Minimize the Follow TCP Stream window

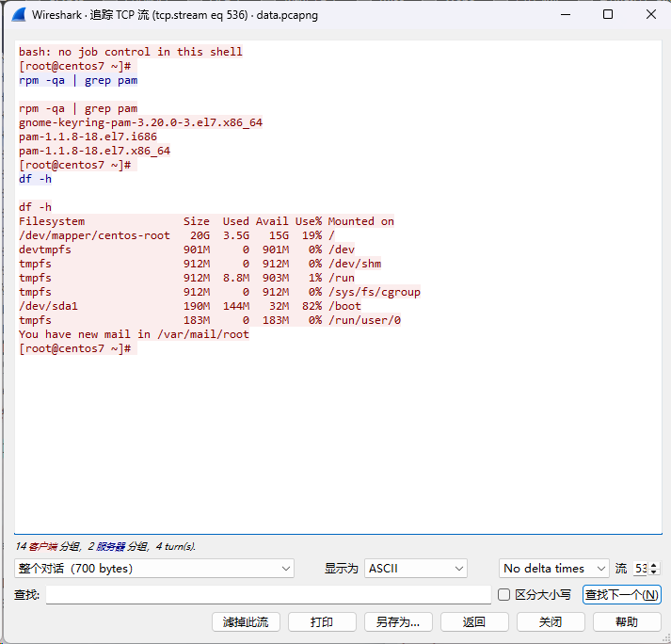tap(564, 15)
